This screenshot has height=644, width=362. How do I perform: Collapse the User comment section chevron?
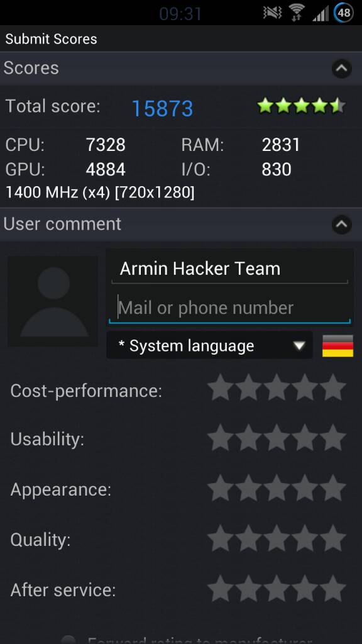tap(341, 225)
